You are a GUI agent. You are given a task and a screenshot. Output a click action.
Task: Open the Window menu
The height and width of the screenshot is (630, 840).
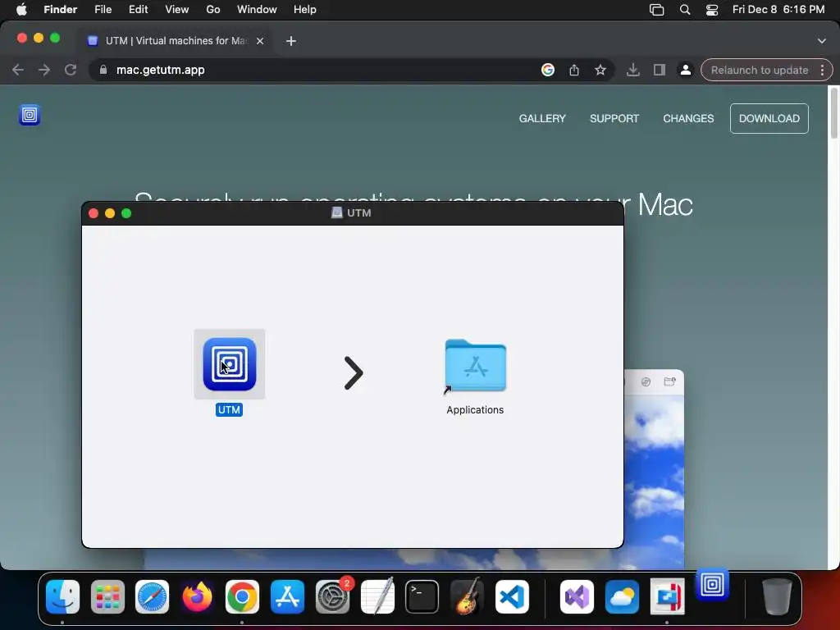[x=257, y=10]
